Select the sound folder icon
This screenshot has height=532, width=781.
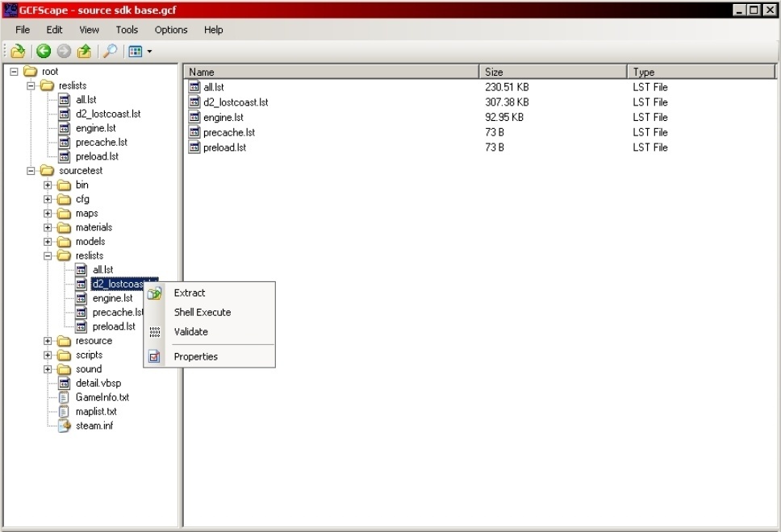pyautogui.click(x=65, y=369)
